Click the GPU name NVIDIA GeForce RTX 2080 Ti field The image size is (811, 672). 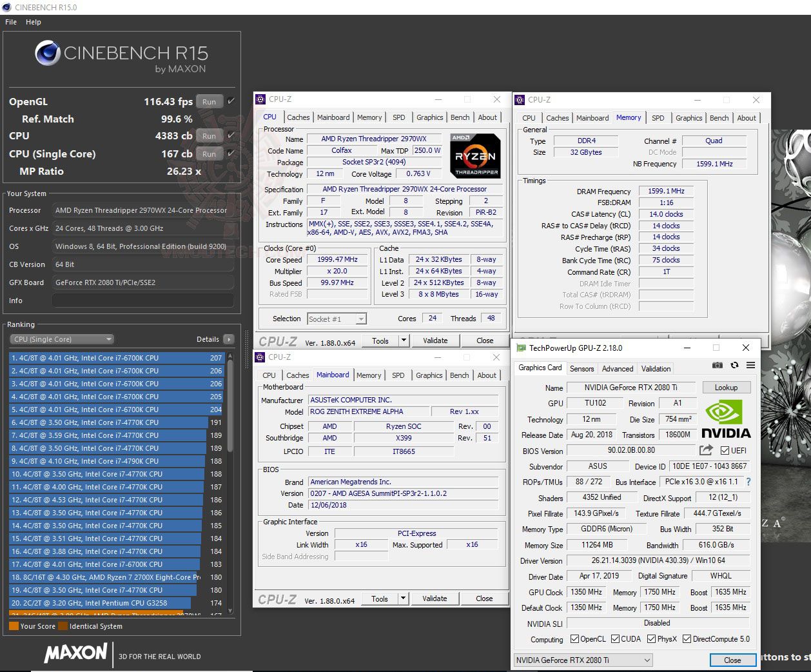[630, 388]
